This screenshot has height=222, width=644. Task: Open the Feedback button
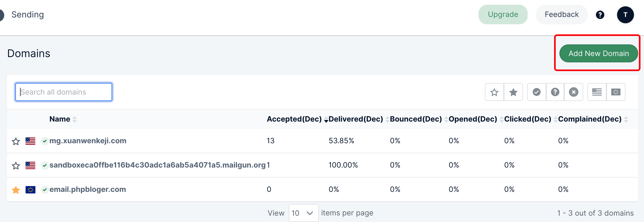[x=562, y=15]
